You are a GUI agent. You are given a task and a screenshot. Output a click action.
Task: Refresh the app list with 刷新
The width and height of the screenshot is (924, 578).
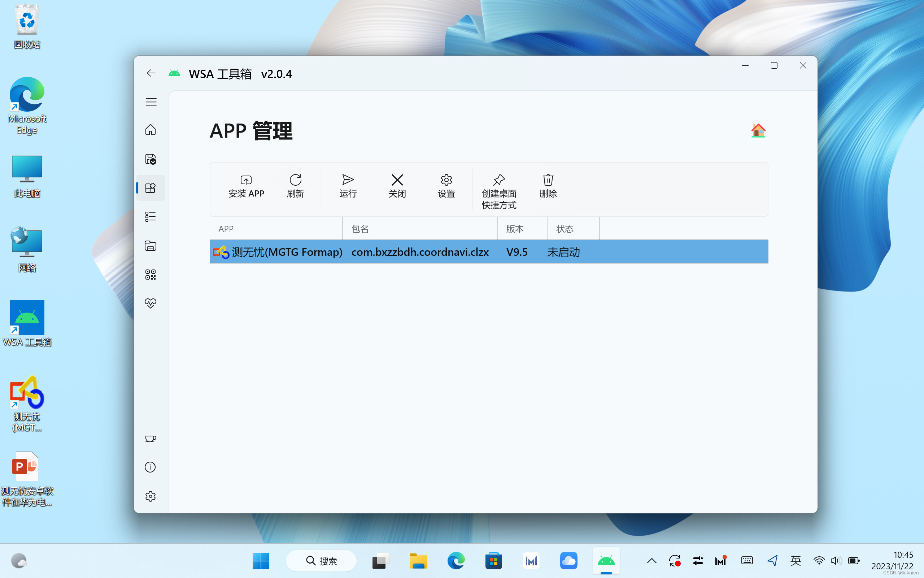tap(296, 186)
